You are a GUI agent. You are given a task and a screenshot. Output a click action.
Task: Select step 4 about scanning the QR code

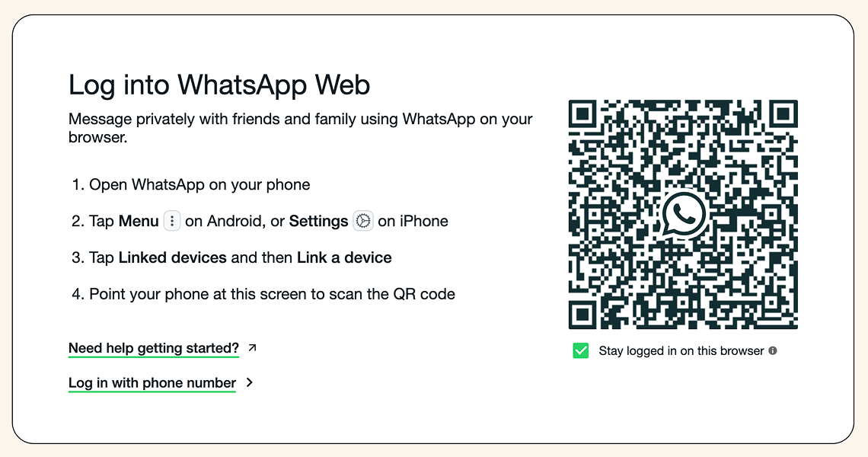click(x=263, y=294)
